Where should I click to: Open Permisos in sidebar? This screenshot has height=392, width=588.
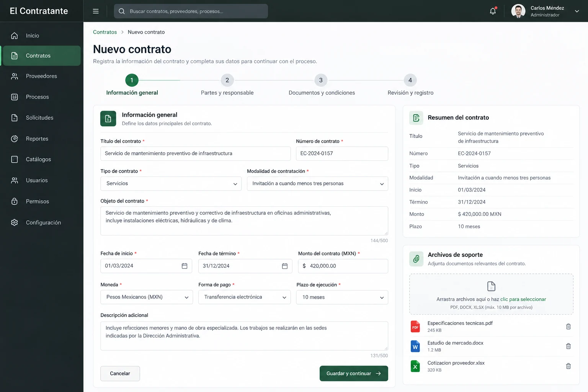click(41, 201)
